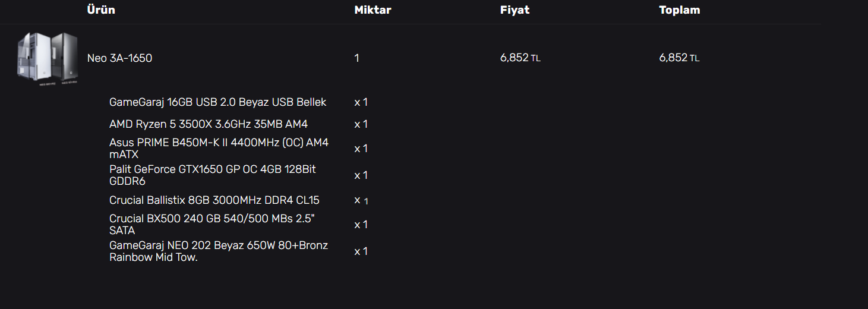Select the GameGaraj 16GB USB Bellek item
The width and height of the screenshot is (868, 309).
pos(217,102)
